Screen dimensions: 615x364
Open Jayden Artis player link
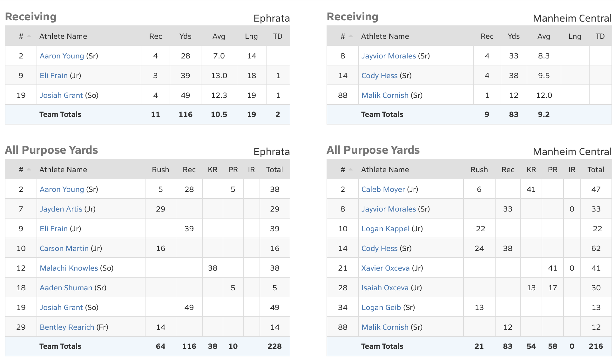(61, 209)
